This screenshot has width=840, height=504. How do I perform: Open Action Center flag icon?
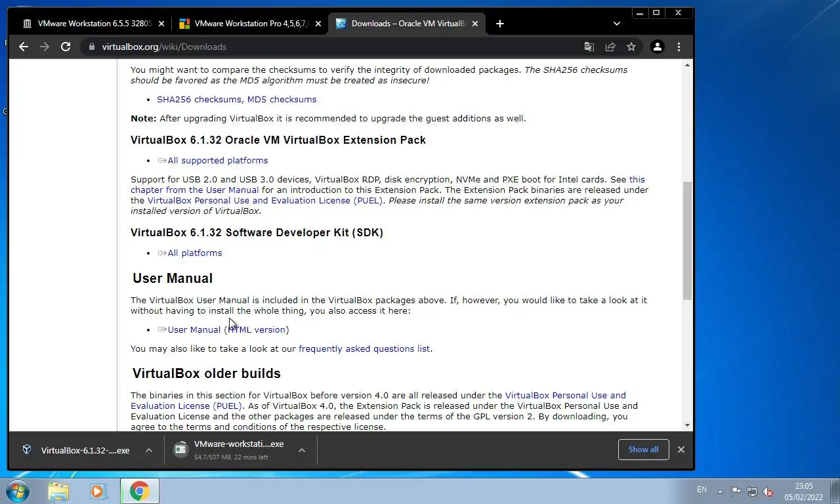(x=736, y=491)
